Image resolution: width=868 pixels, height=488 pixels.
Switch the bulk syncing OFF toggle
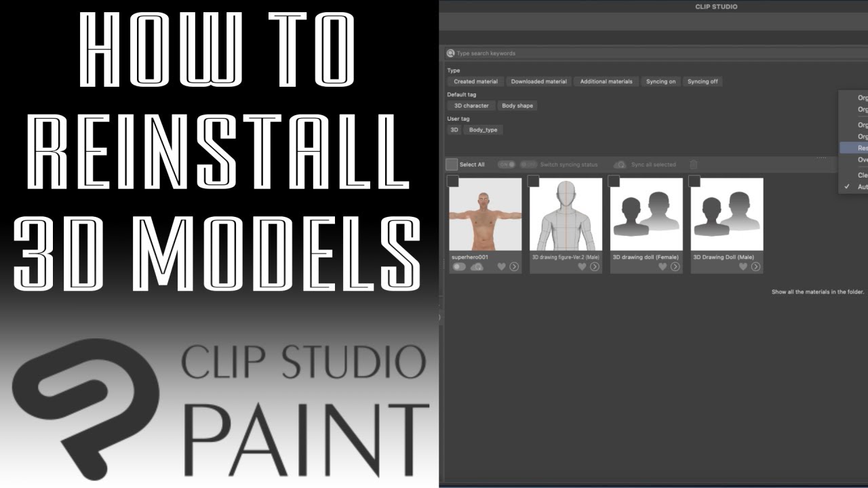(528, 165)
